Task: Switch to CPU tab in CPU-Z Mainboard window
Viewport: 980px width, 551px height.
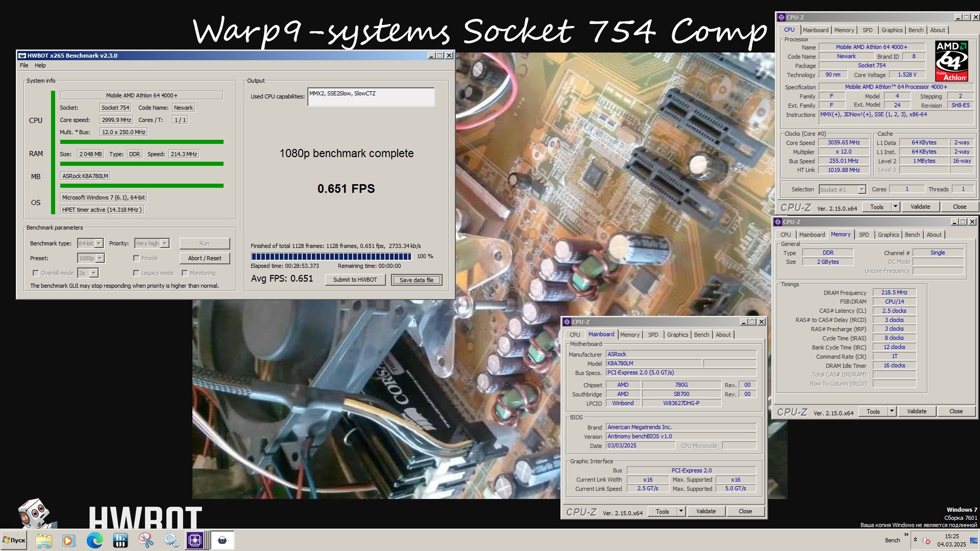Action: pos(575,335)
